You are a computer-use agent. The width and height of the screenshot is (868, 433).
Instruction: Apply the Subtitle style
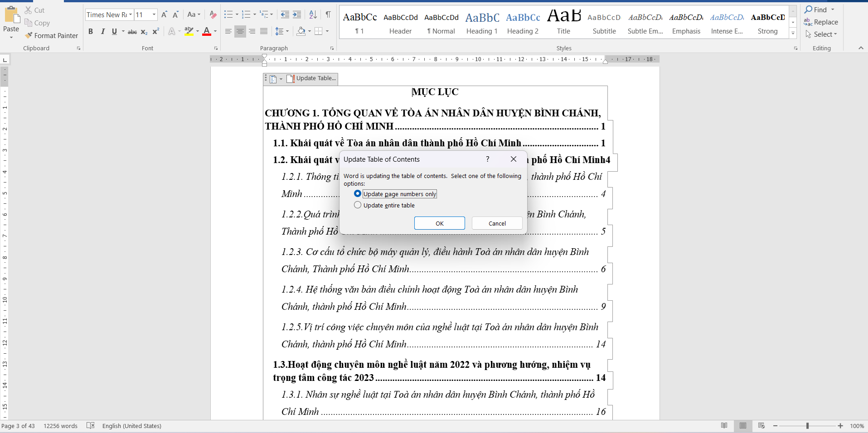(x=604, y=23)
